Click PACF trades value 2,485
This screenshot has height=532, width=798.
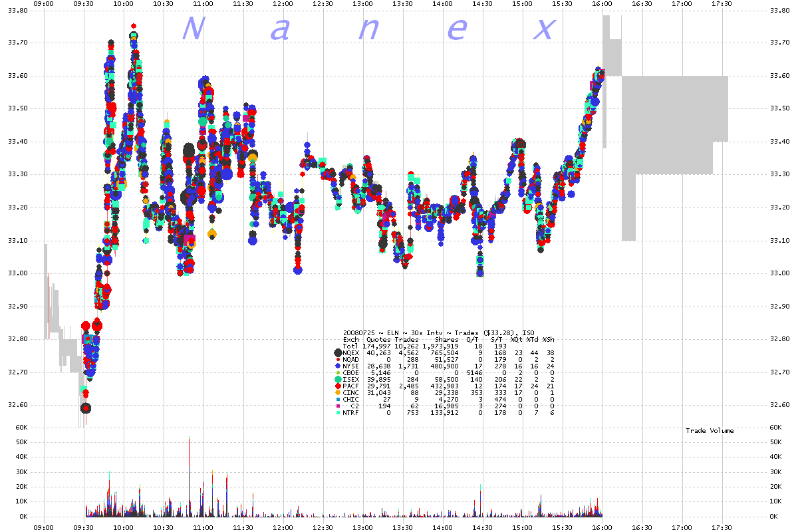tap(408, 386)
